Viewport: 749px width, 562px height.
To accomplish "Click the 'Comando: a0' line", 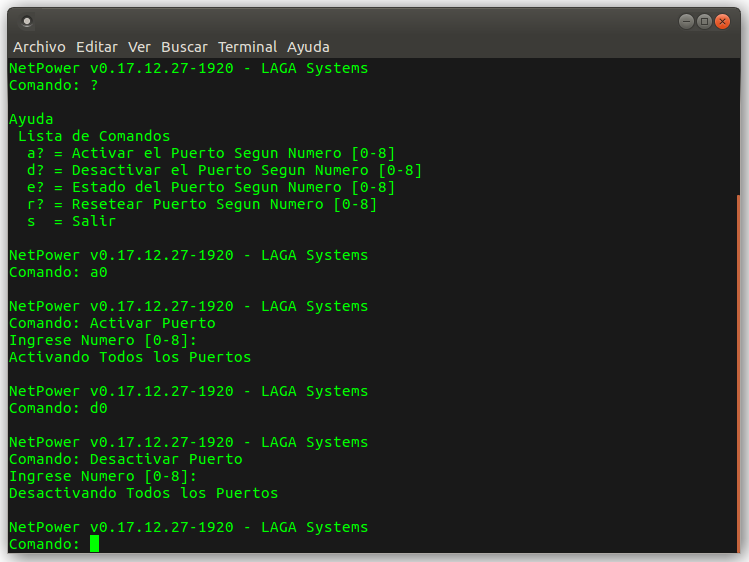I will (58, 272).
